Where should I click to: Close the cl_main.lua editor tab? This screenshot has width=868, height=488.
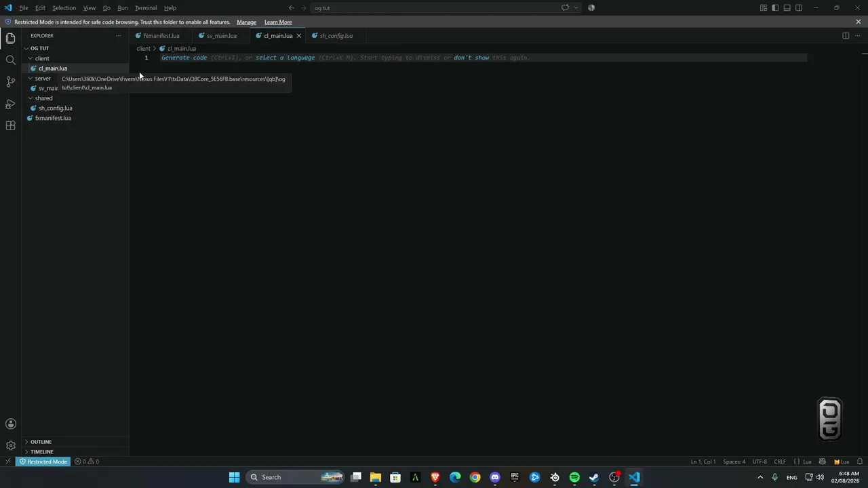pos(298,36)
